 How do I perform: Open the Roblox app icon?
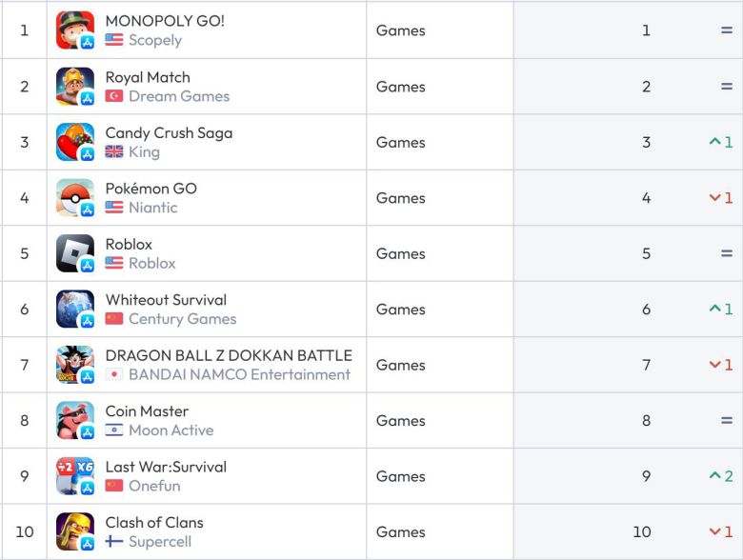[x=75, y=253]
